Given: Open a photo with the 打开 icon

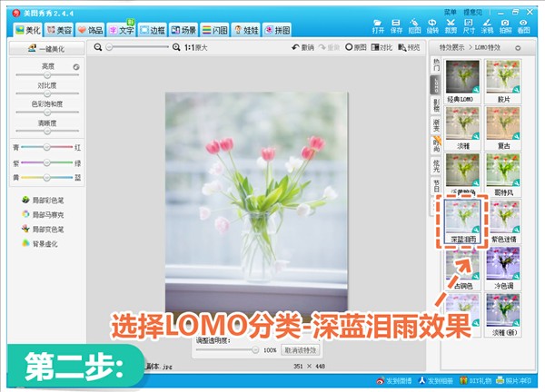Looking at the screenshot, I should pos(378,26).
